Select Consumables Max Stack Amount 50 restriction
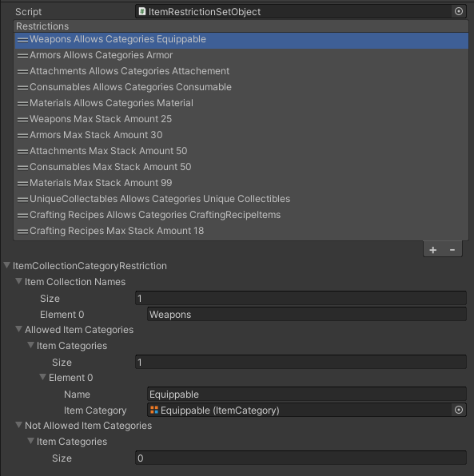The height and width of the screenshot is (476, 474). click(241, 167)
